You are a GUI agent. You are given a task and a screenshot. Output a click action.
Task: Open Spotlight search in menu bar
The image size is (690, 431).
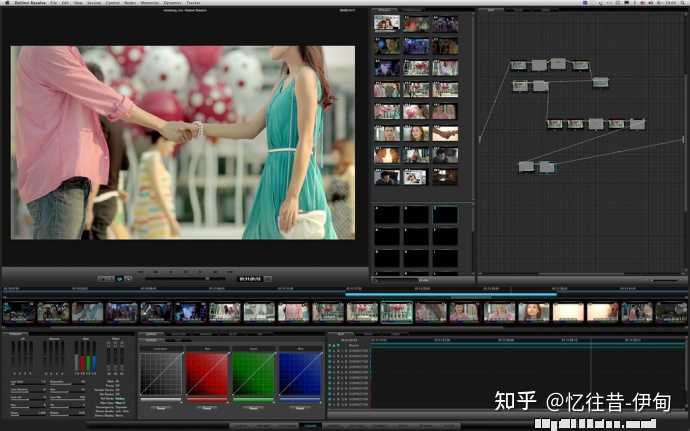point(683,3)
